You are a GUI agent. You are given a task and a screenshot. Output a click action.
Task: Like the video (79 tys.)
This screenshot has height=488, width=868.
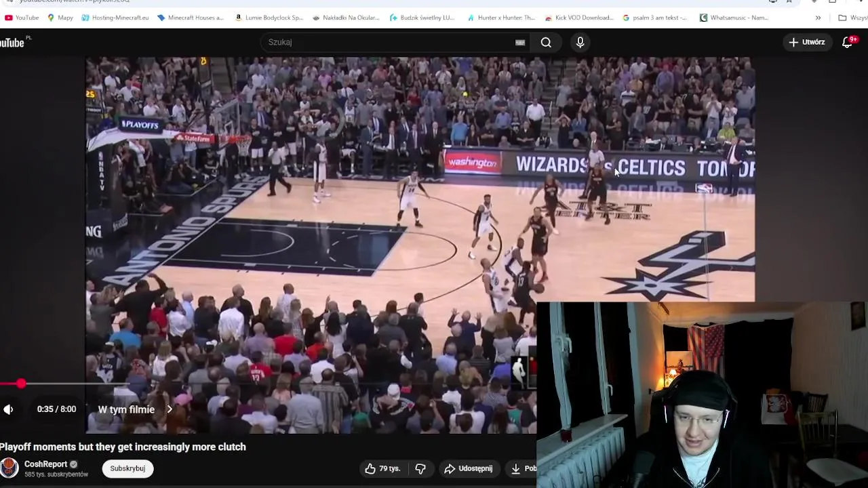tap(382, 468)
